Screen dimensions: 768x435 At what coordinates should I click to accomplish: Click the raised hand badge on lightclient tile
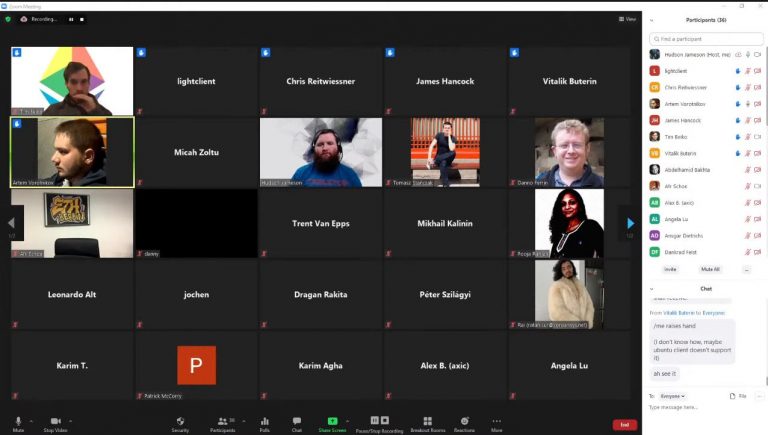(x=141, y=52)
